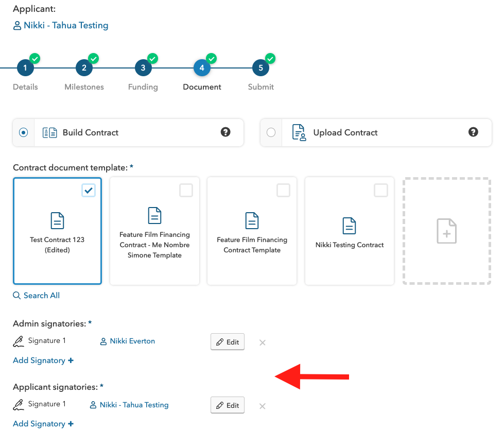Check the Nikki Testing Contract checkbox
The height and width of the screenshot is (430, 504).
[380, 191]
